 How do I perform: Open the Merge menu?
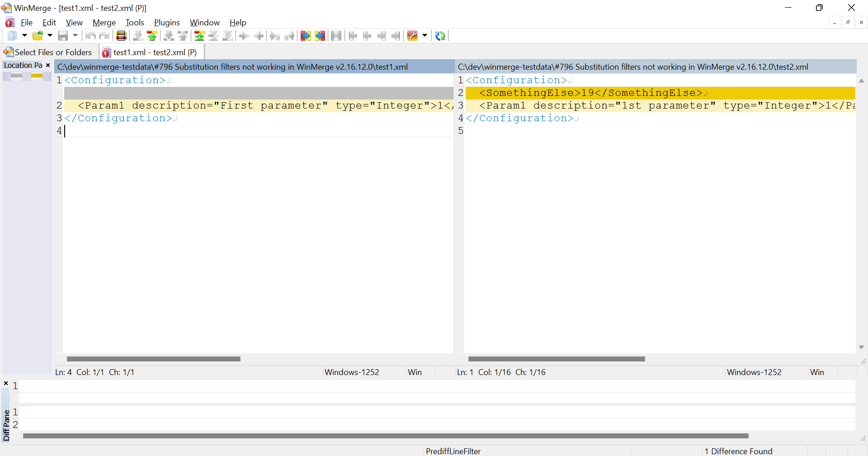[104, 23]
